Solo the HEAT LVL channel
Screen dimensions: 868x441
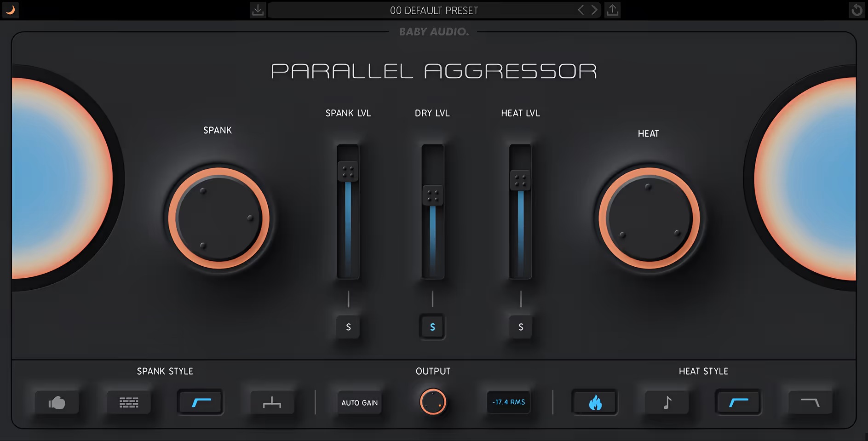pos(520,327)
